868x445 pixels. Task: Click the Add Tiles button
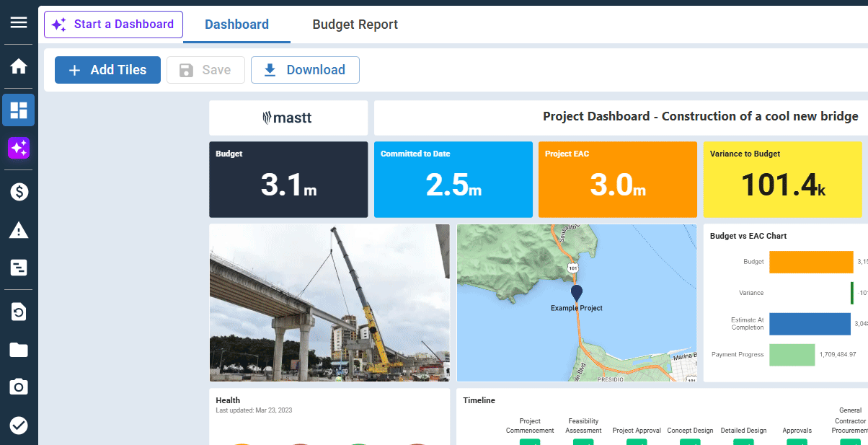tap(107, 70)
